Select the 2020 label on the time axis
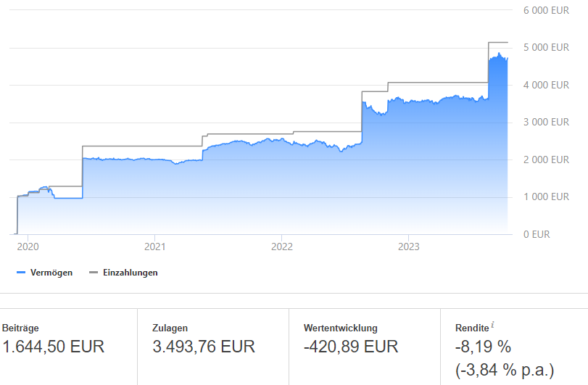 pyautogui.click(x=28, y=247)
